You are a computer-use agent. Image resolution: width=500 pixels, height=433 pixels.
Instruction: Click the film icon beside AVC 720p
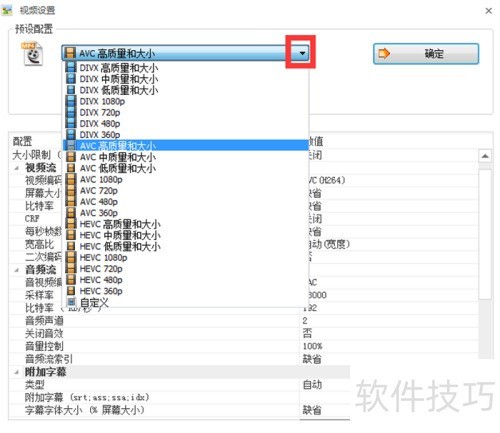coord(71,191)
